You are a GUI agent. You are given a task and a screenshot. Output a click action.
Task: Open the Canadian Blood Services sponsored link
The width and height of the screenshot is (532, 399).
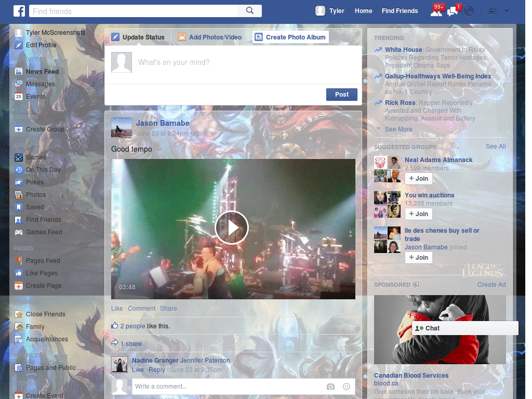pos(411,375)
